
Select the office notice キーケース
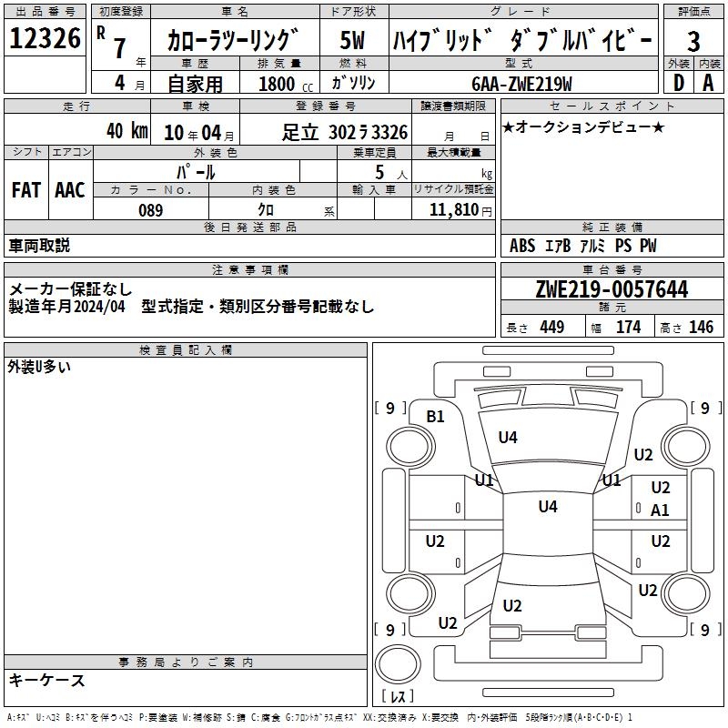[47, 680]
